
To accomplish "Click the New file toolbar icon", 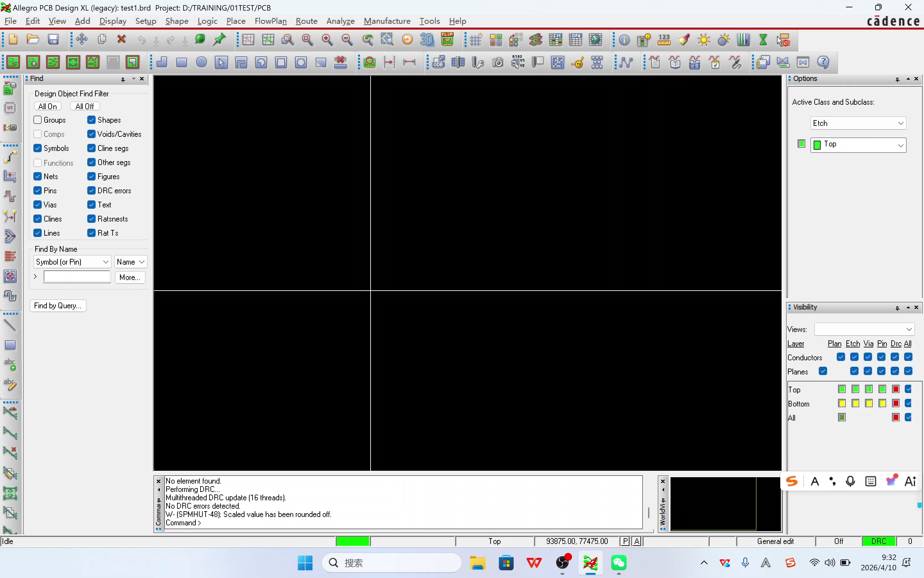I will point(13,39).
